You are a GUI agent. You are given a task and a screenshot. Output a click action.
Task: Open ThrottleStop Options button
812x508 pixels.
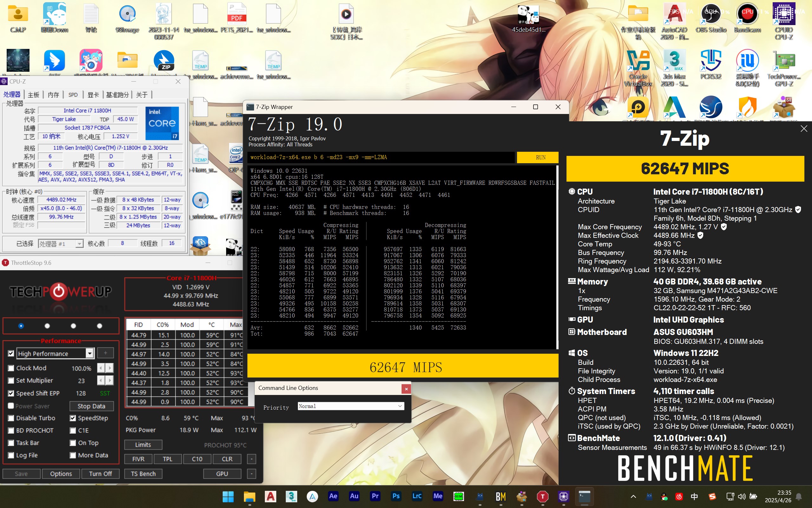pyautogui.click(x=61, y=474)
